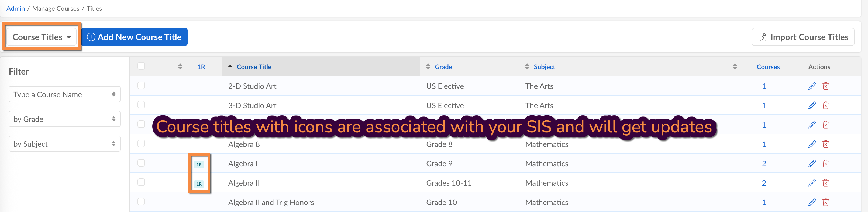Open the by Subject filter dropdown
868x212 pixels.
(64, 144)
